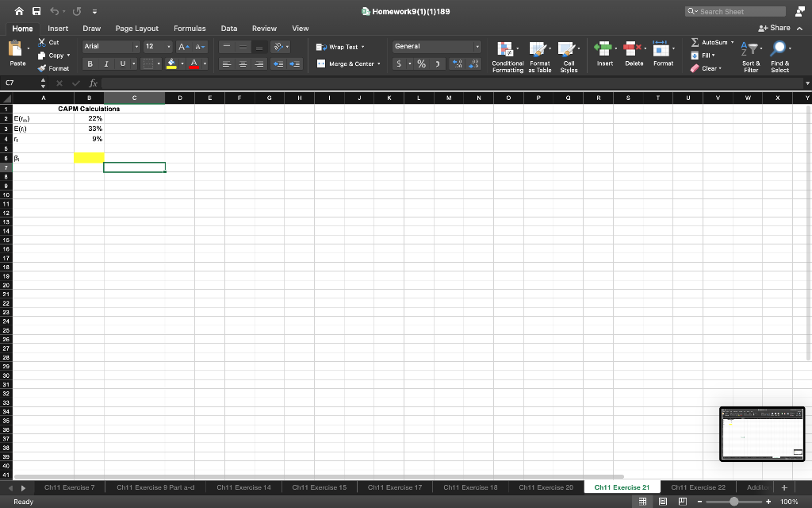The width and height of the screenshot is (812, 508).
Task: Toggle Bold formatting
Action: pos(90,63)
